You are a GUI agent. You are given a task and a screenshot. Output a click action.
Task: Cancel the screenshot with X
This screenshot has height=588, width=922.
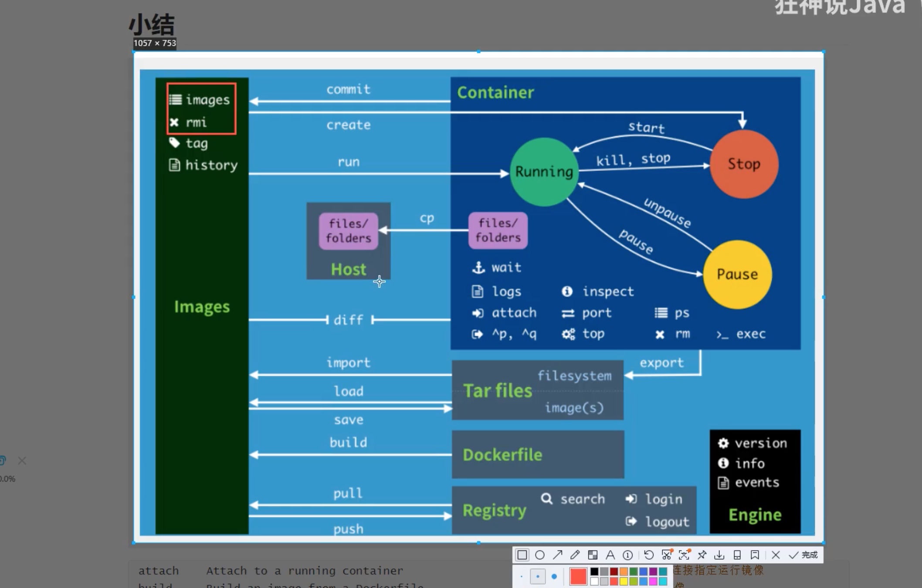(776, 555)
